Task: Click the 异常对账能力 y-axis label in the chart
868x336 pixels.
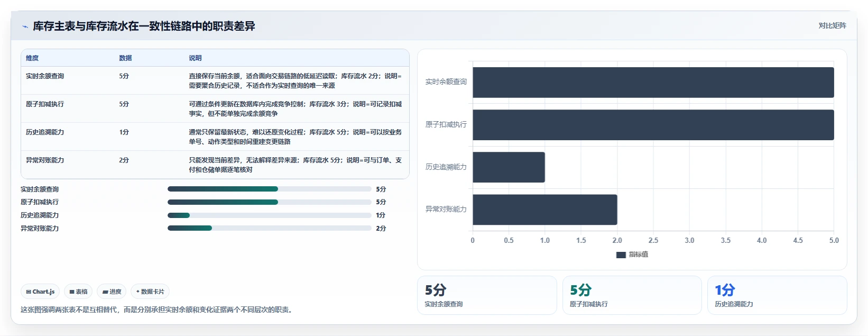Action: (446, 209)
